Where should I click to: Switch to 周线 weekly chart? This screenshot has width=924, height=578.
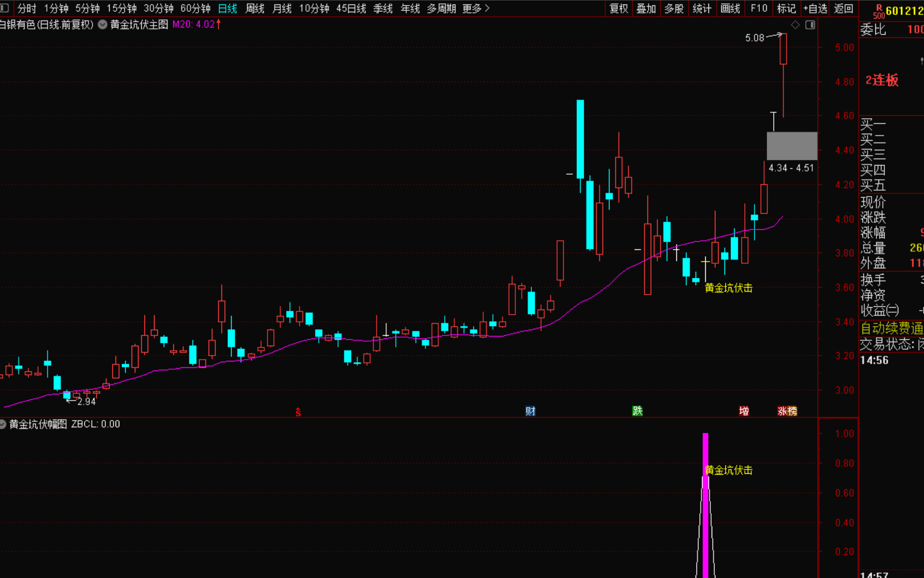[x=255, y=8]
